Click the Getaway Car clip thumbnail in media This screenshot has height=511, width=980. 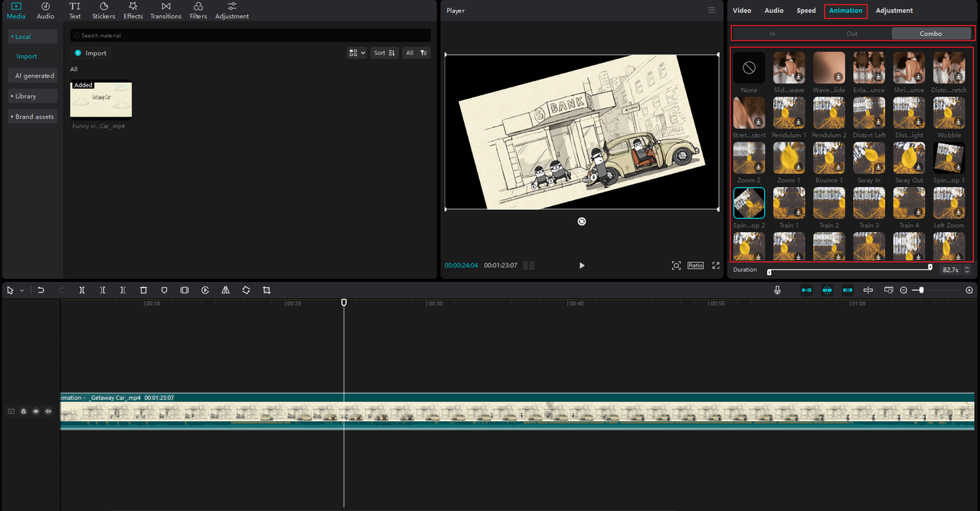(101, 100)
